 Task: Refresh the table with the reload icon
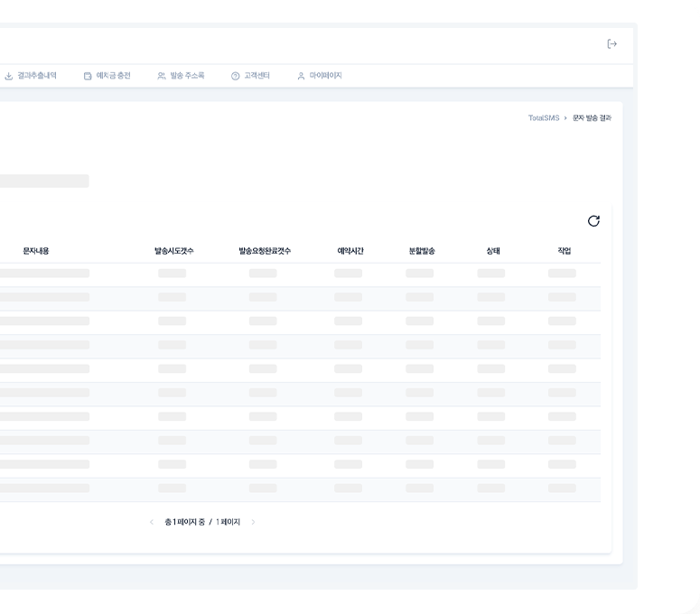[x=593, y=221]
